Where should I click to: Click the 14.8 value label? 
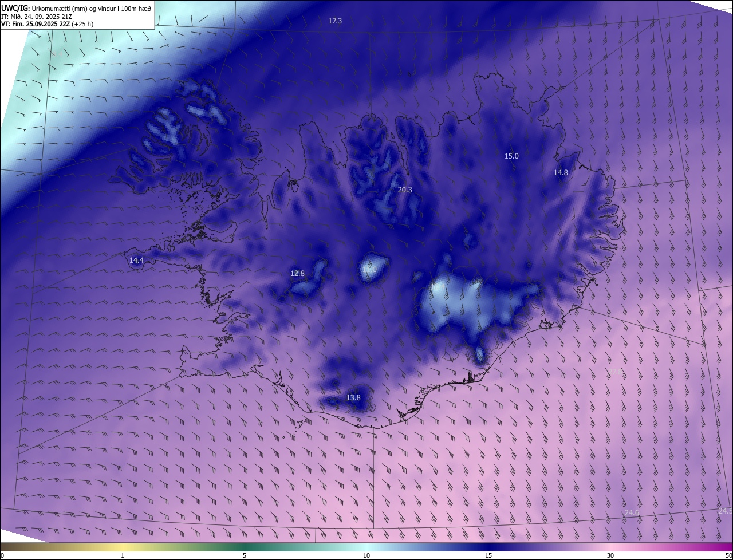click(561, 172)
